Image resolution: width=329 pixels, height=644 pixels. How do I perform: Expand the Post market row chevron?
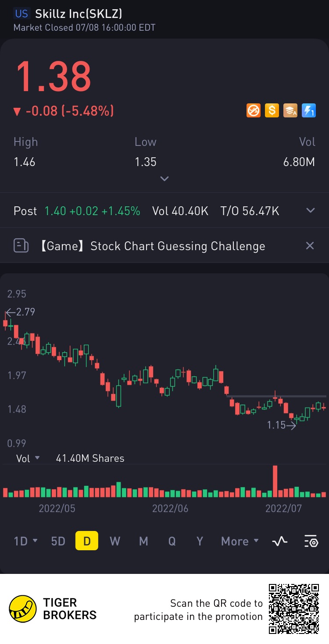(x=311, y=211)
